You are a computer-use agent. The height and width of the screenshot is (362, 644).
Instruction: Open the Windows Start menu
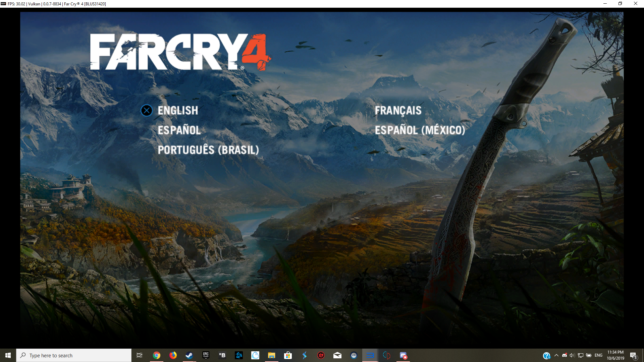(8, 355)
